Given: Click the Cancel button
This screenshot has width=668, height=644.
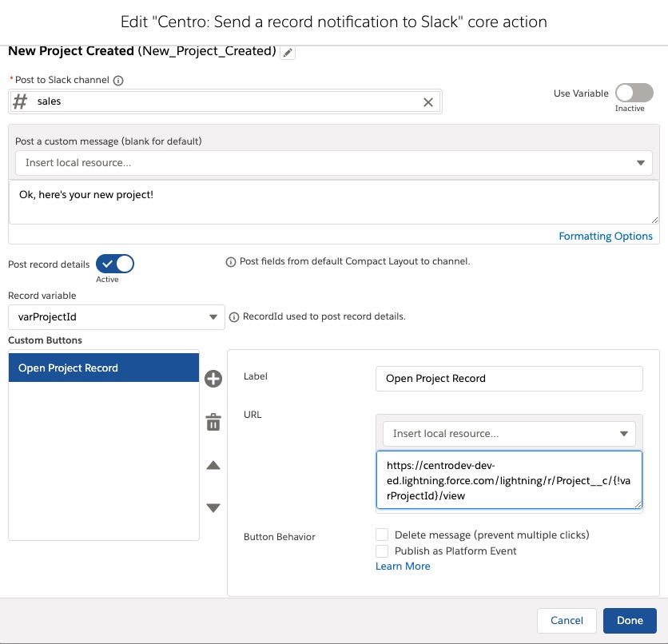Looking at the screenshot, I should tap(567, 621).
